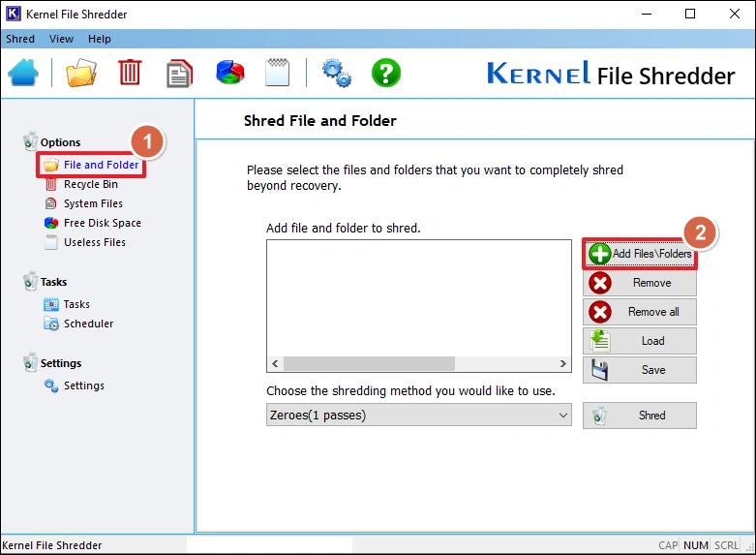Select the documents/system files toolbar icon
Viewport: 756px width, 555px height.
coord(179,74)
